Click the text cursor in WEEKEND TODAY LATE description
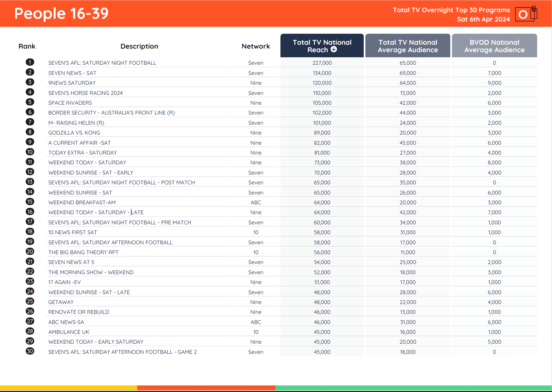Viewport: 552px width, 392px height. pyautogui.click(x=131, y=212)
